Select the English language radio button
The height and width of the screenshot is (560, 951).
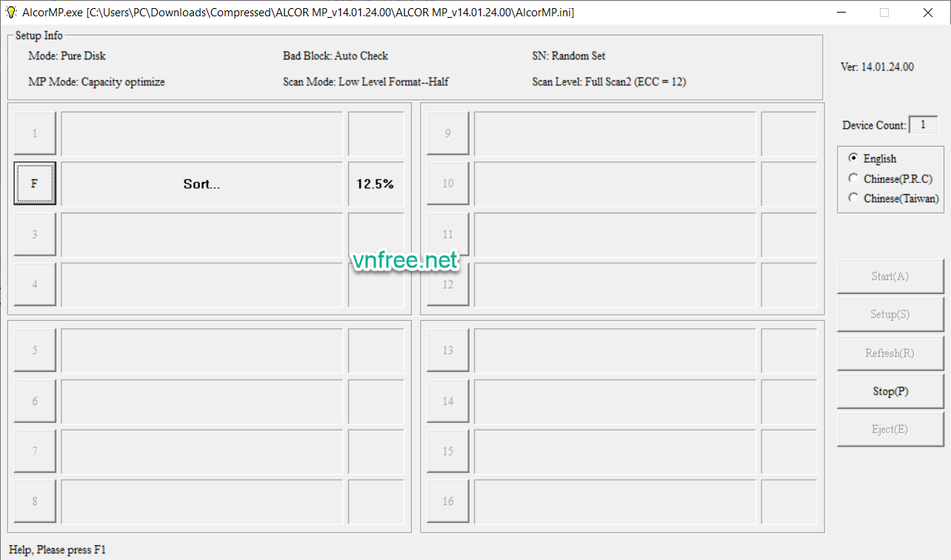[854, 158]
